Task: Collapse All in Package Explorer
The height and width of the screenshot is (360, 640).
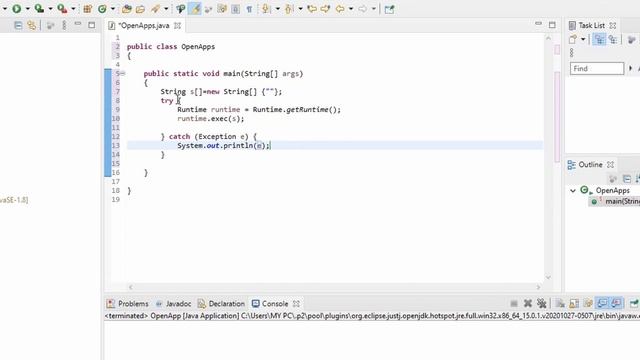Action: coord(18,25)
